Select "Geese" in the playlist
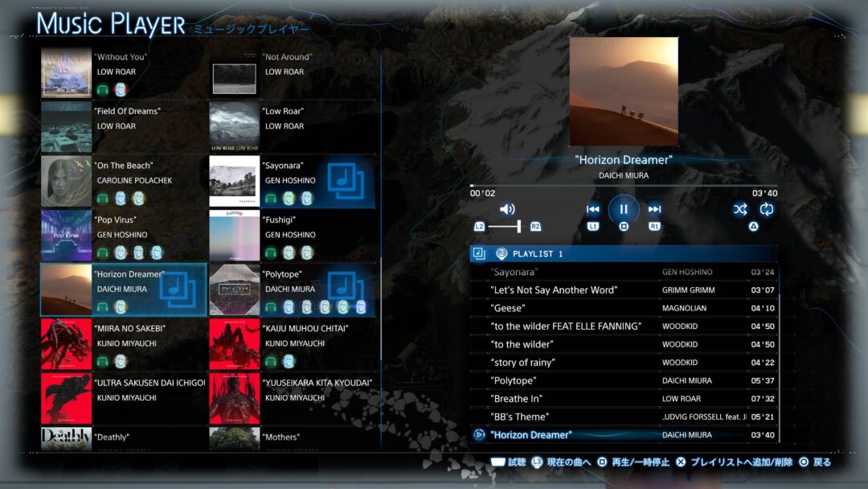The height and width of the screenshot is (489, 868). (624, 308)
